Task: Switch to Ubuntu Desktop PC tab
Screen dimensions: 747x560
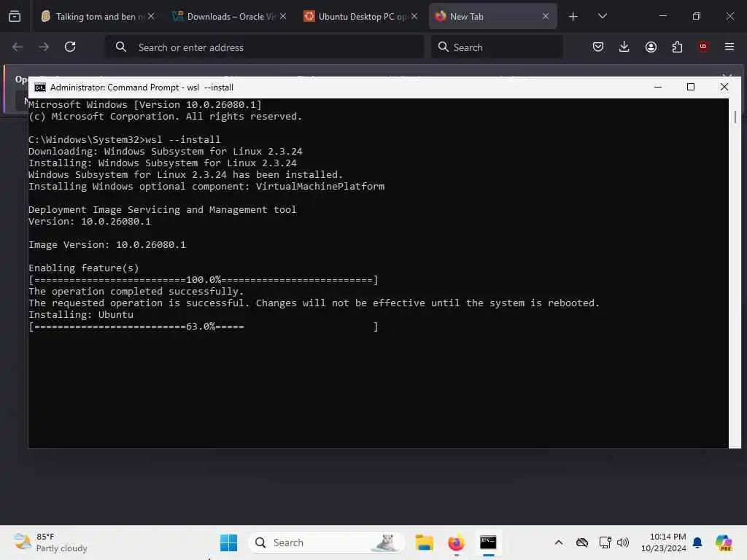Action: [360, 17]
